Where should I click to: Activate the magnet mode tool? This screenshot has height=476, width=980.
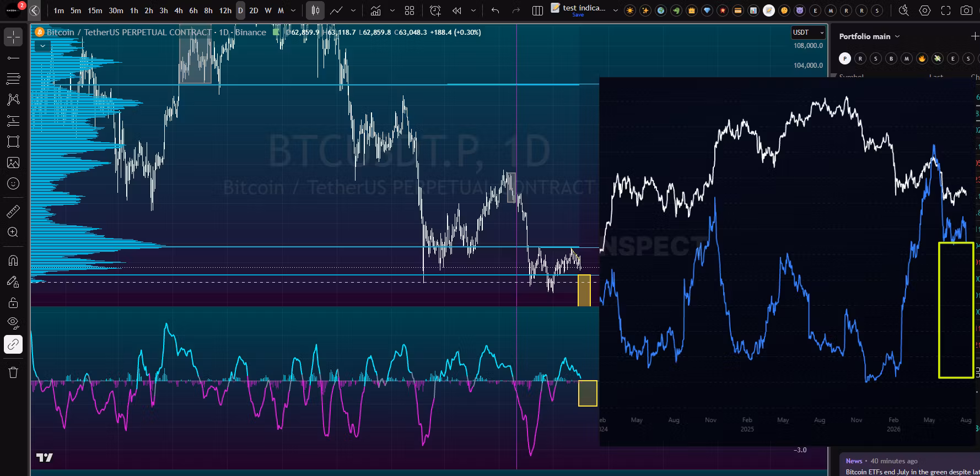coord(13,260)
